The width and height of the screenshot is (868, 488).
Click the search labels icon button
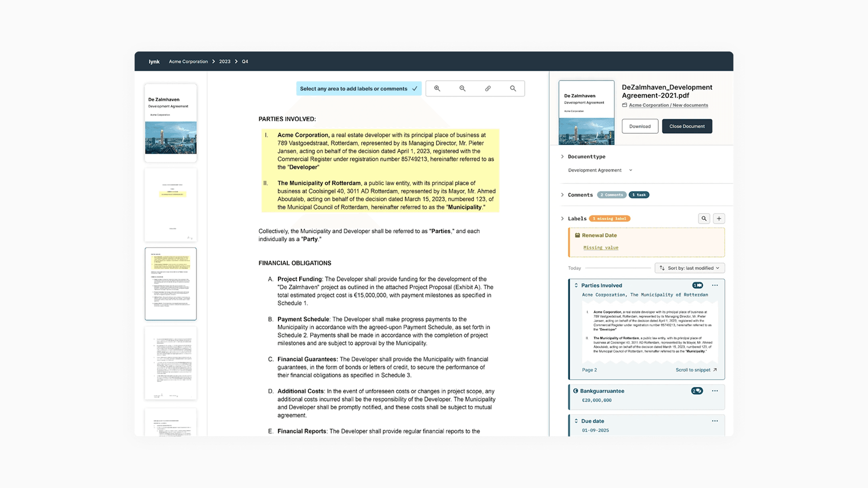pos(704,219)
